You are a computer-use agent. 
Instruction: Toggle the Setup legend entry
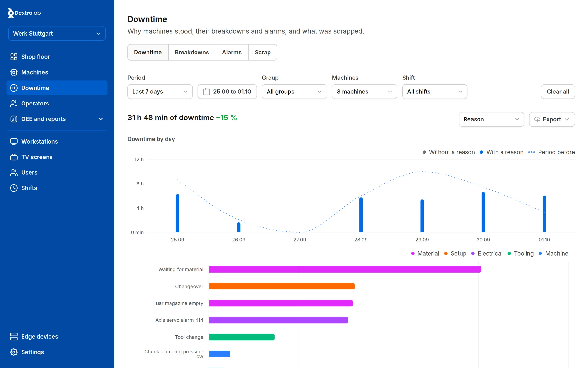pos(455,253)
